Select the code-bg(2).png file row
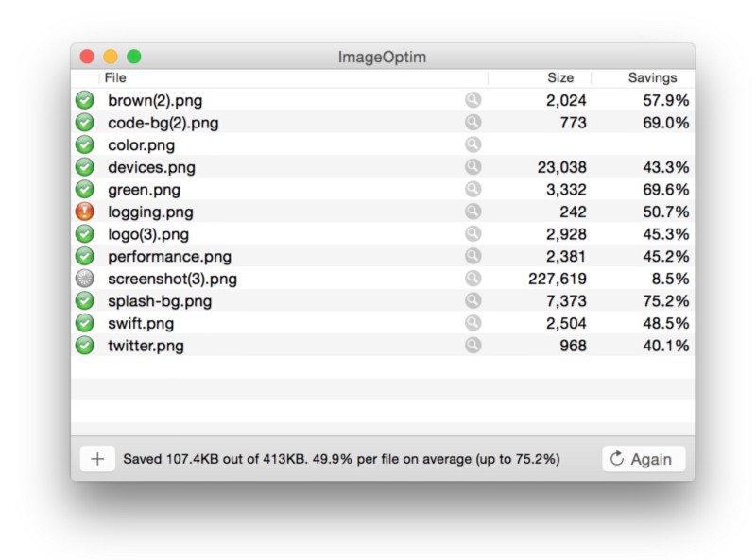The image size is (756, 560). 383,123
